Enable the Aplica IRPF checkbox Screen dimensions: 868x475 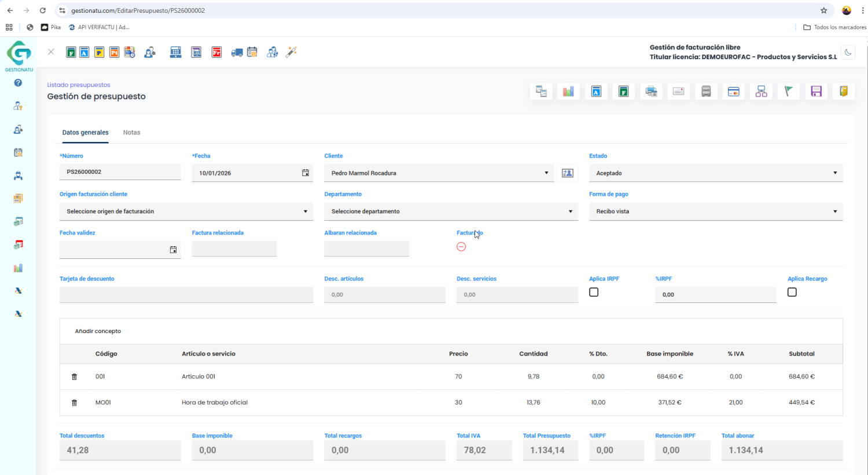point(594,293)
